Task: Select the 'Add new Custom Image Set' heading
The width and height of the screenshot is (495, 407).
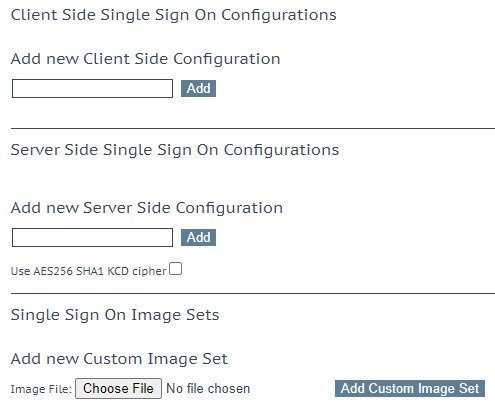Action: tap(119, 359)
